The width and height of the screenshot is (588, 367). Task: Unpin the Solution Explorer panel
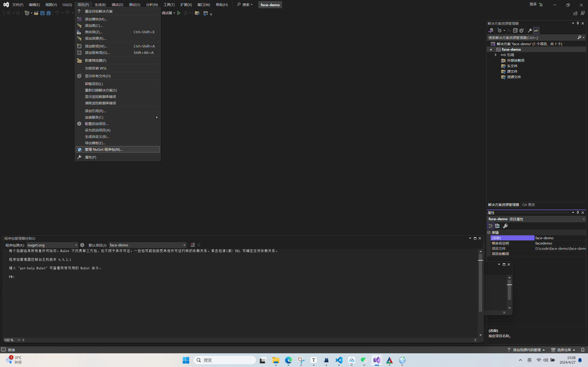578,23
